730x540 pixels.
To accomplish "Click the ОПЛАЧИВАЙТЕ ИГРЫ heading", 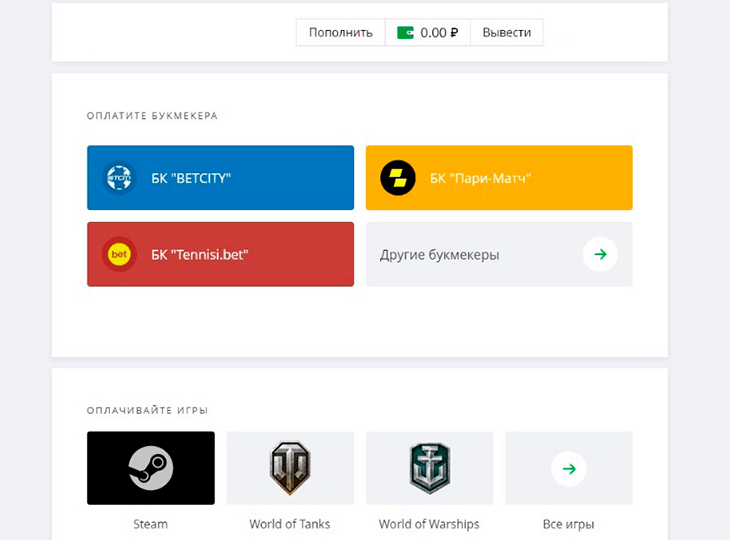I will [147, 411].
